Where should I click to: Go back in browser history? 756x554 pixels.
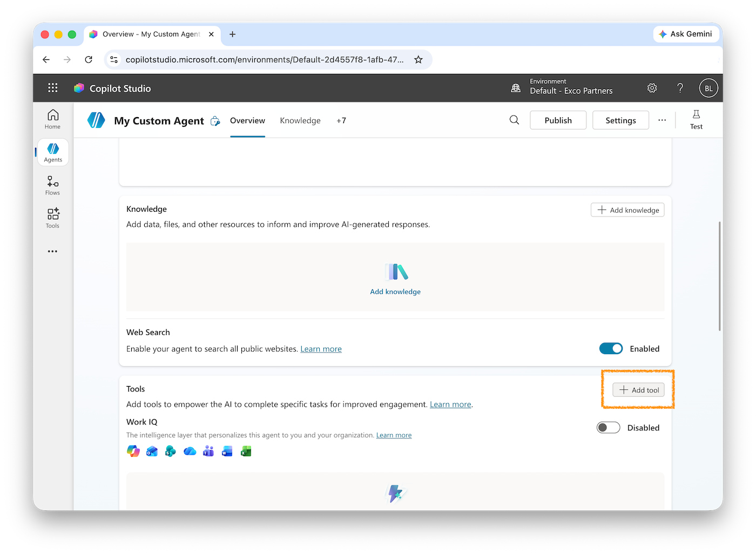point(46,59)
